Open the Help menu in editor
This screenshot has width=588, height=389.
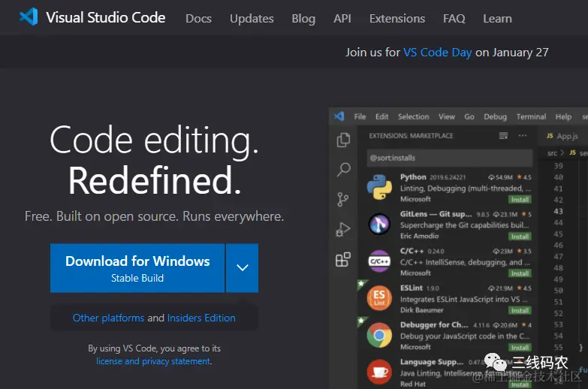pos(563,116)
